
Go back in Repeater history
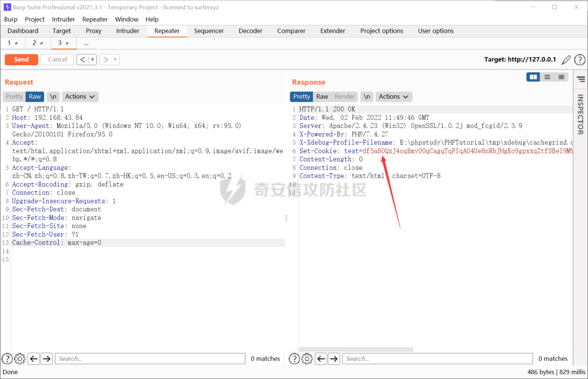pos(83,60)
